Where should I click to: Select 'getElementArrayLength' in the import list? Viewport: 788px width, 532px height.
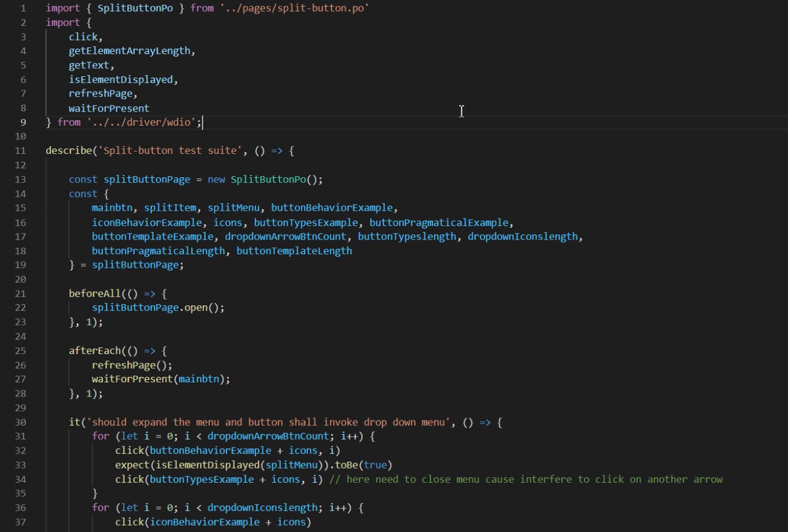click(x=129, y=51)
